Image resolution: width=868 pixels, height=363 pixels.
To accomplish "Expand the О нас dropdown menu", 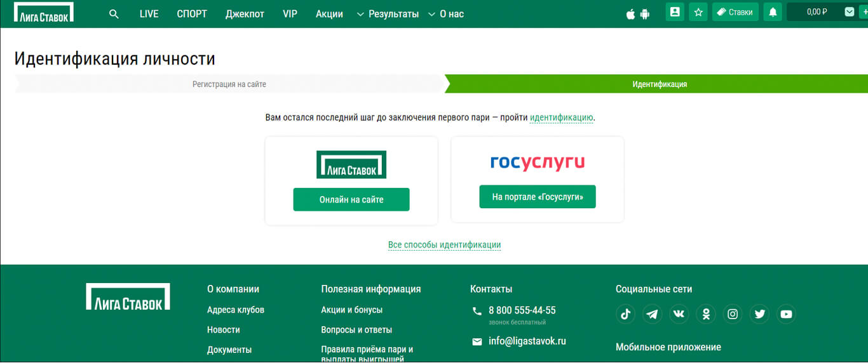I will coord(446,14).
